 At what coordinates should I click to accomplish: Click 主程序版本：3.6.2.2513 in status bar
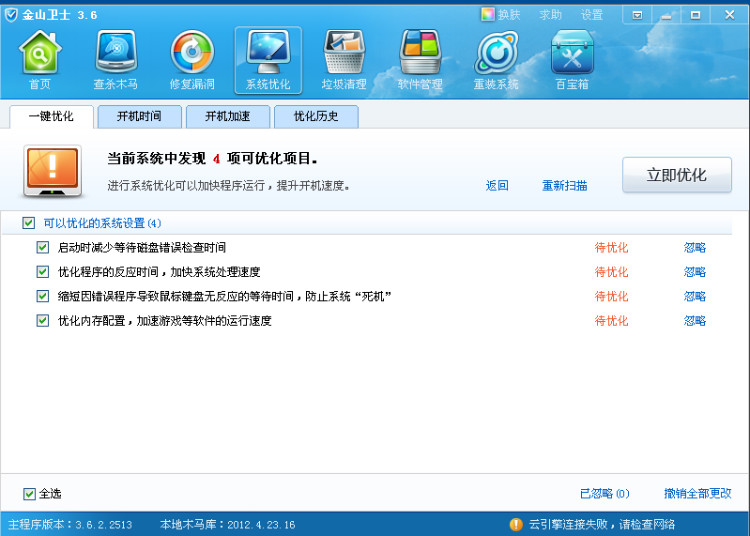(x=70, y=525)
